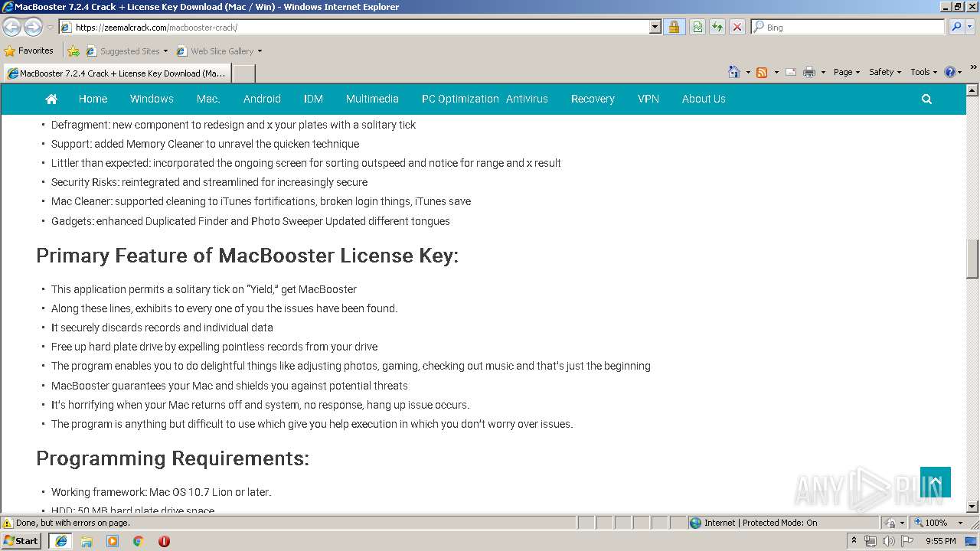Open the Mac. nav menu item
This screenshot has width=980, height=551.
pyautogui.click(x=208, y=99)
